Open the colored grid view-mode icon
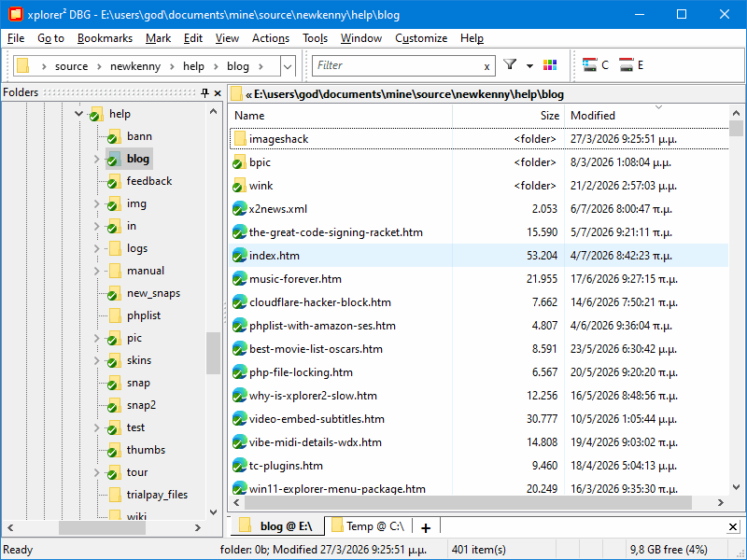 pos(550,65)
